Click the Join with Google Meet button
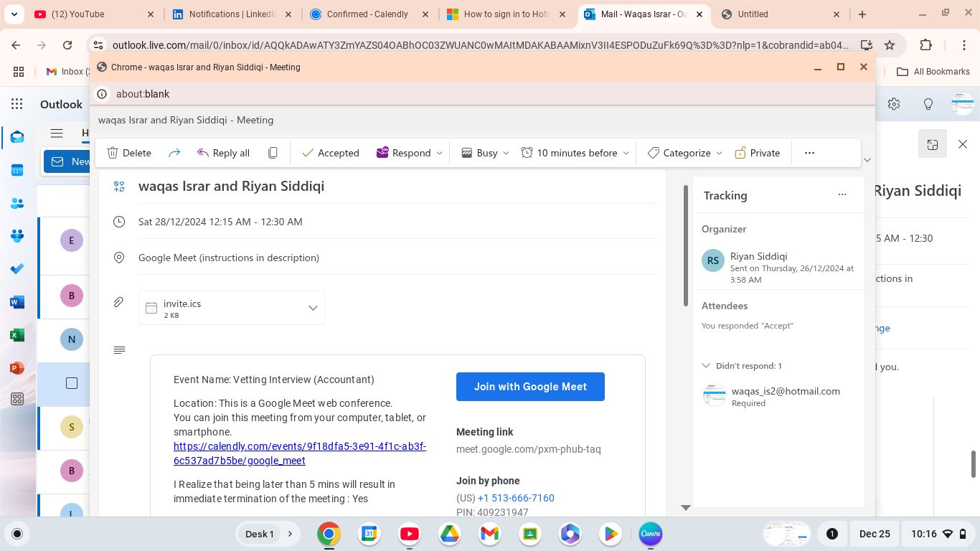 point(530,387)
